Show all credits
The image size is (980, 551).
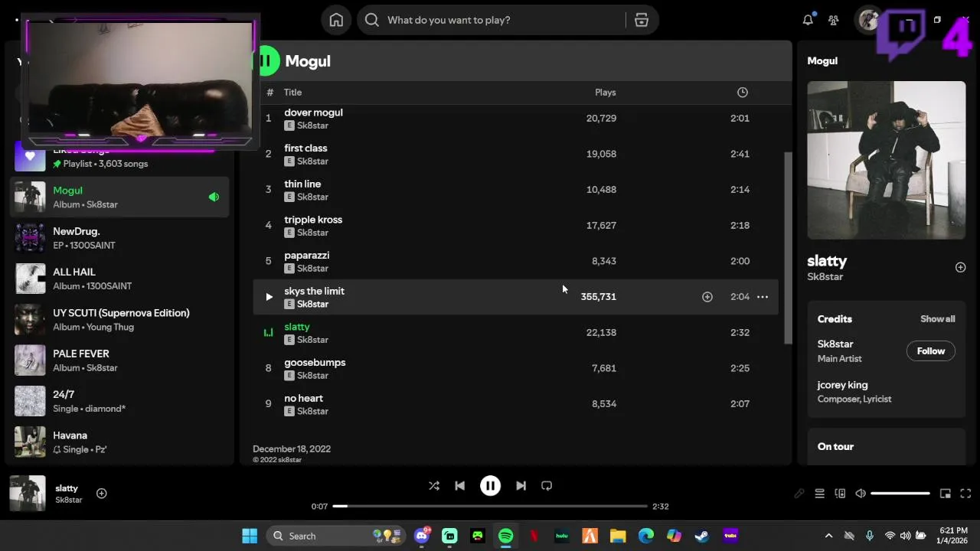(937, 319)
